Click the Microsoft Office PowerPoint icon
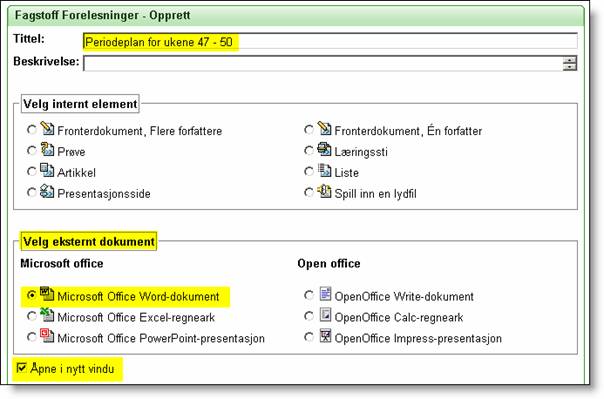 (x=47, y=335)
